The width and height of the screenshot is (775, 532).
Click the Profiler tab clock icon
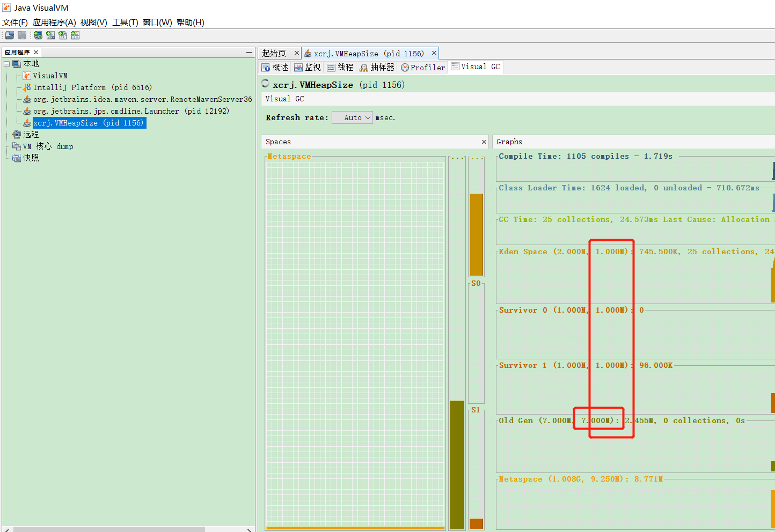click(405, 68)
